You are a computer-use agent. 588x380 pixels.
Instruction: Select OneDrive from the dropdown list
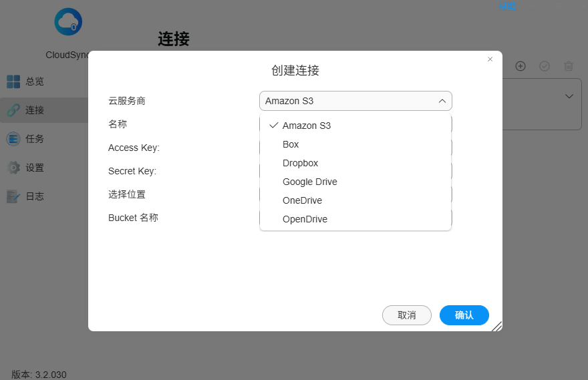[355, 200]
